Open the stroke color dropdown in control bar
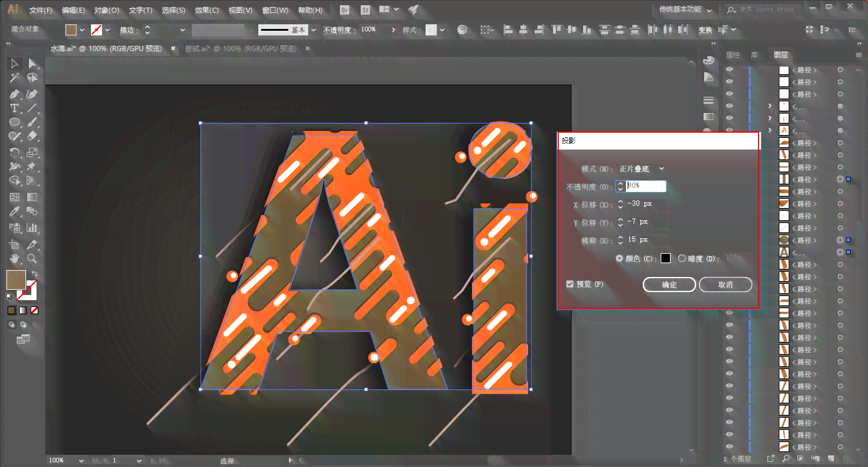 click(107, 30)
